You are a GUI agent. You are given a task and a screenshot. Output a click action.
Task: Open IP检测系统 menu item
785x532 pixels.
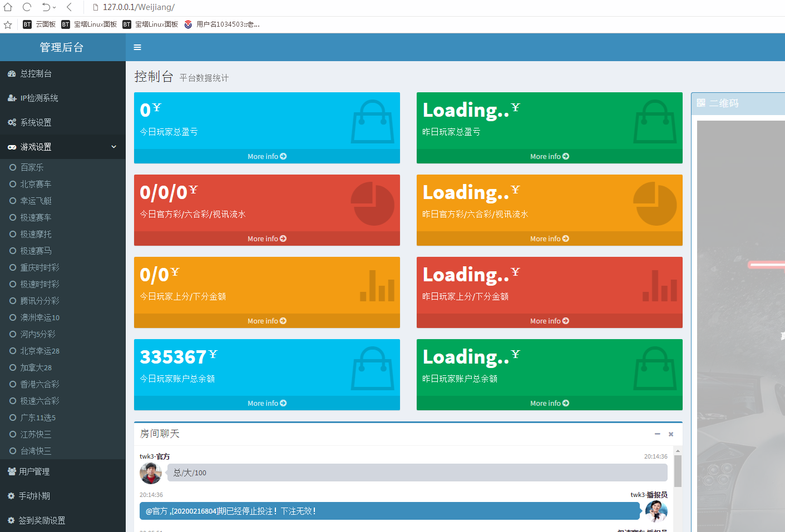tap(39, 98)
